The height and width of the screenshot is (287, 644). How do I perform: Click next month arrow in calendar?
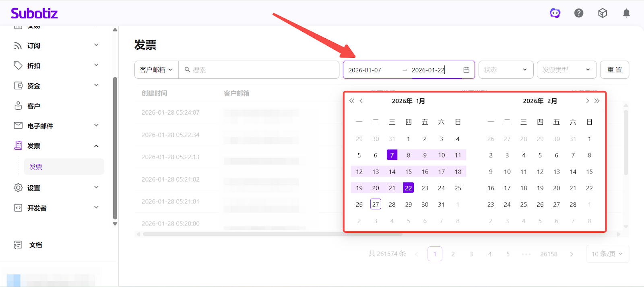click(x=587, y=101)
